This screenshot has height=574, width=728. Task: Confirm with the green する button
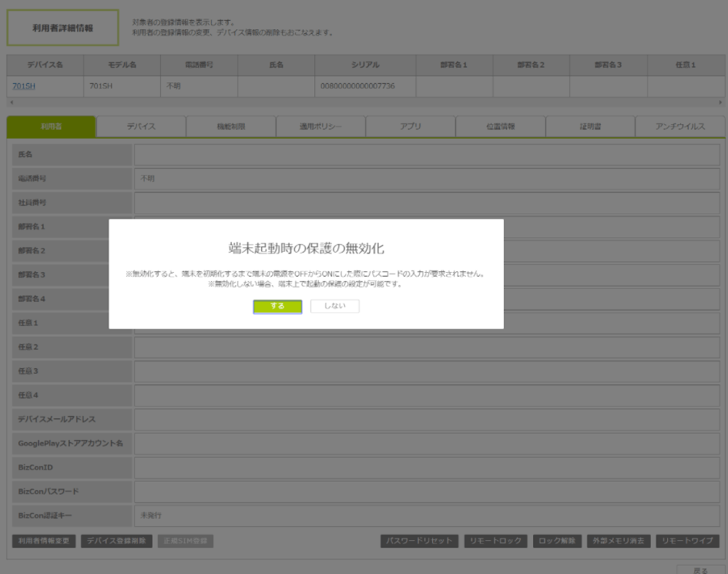pyautogui.click(x=277, y=307)
